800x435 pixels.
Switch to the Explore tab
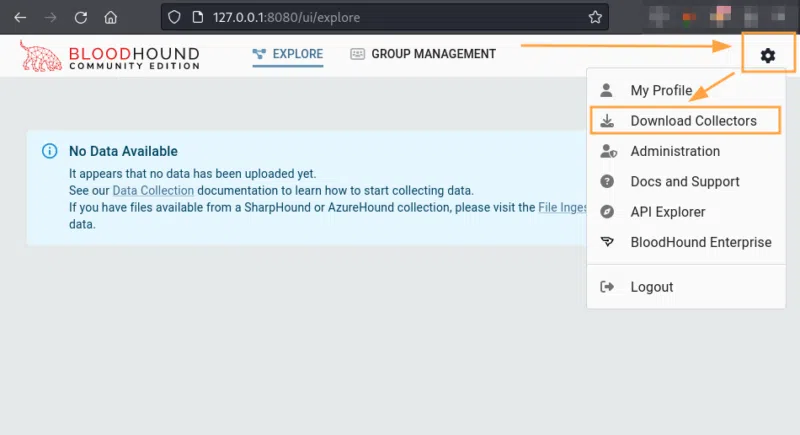(288, 54)
